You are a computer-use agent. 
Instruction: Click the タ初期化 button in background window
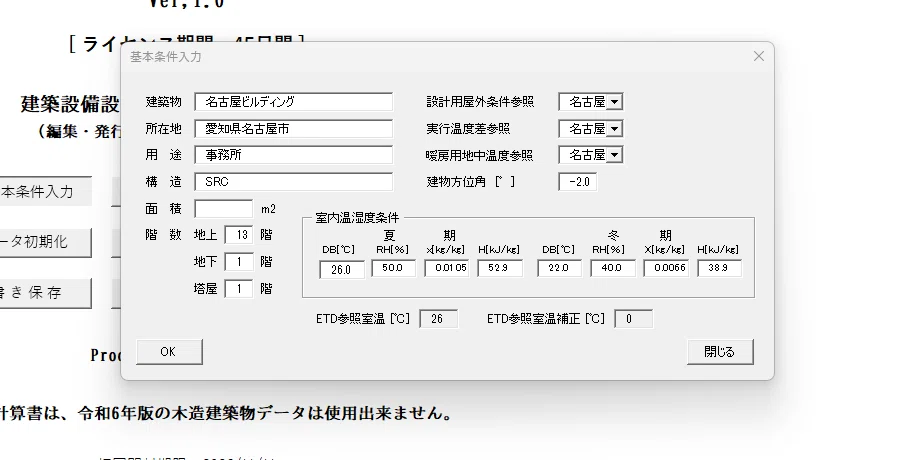click(45, 242)
